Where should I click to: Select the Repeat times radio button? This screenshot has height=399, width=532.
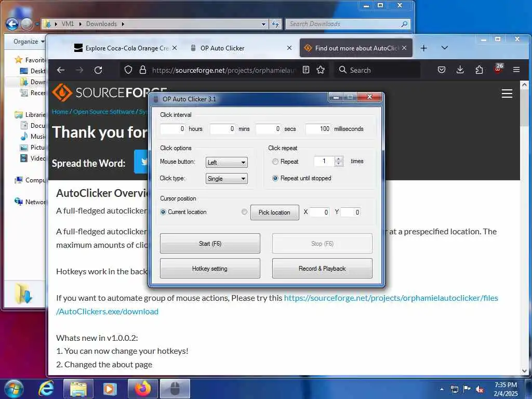[275, 162]
